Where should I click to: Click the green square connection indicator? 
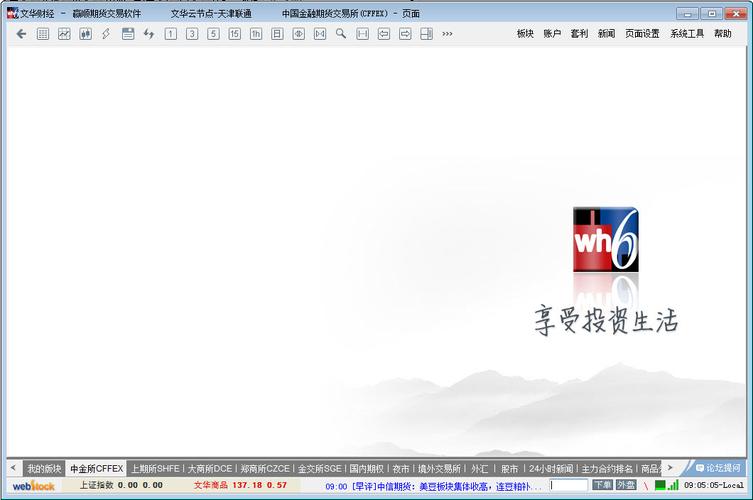660,486
